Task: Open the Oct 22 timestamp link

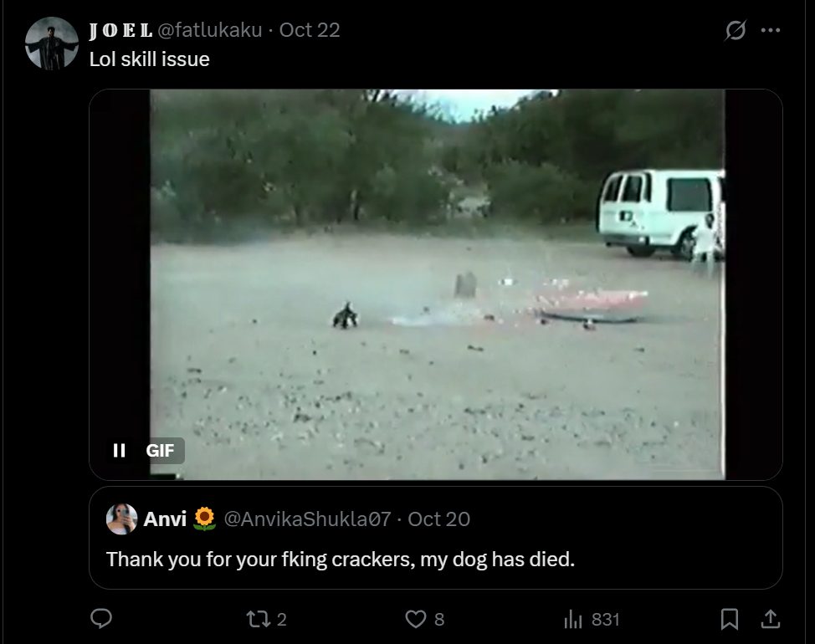Action: coord(310,30)
